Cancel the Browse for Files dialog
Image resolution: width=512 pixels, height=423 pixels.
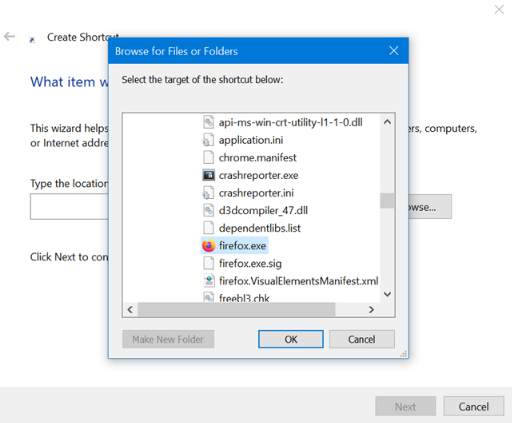(x=362, y=339)
